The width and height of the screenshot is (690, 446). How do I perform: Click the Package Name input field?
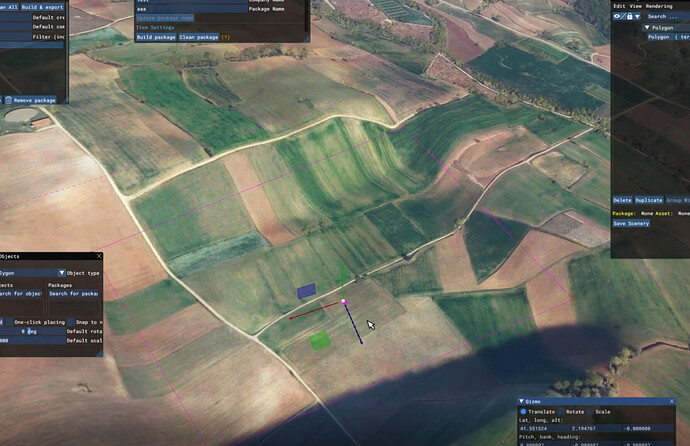pos(191,9)
